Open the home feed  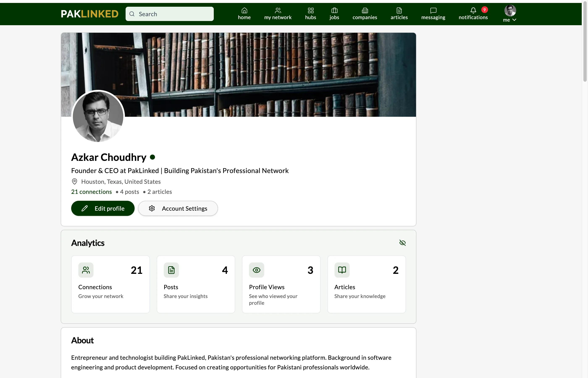pyautogui.click(x=244, y=14)
